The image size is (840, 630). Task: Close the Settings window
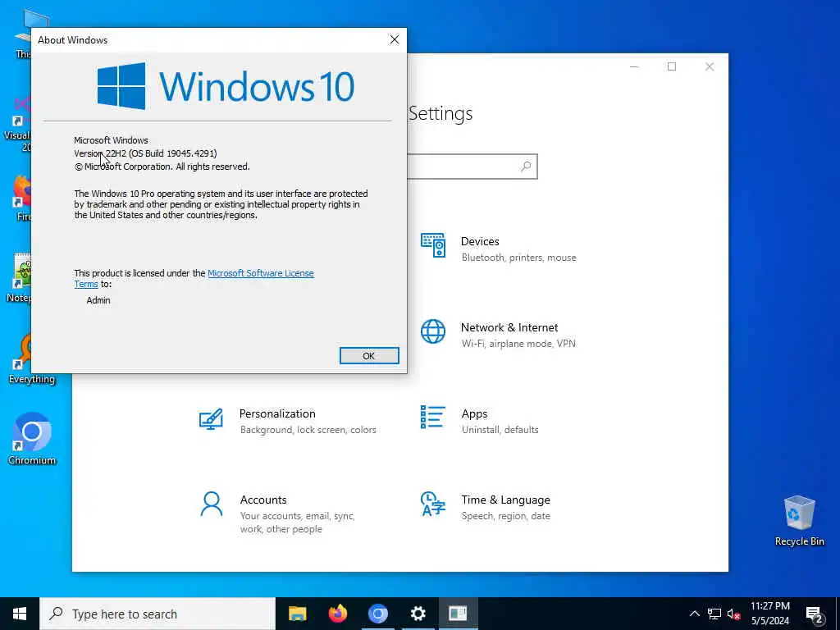pos(710,66)
